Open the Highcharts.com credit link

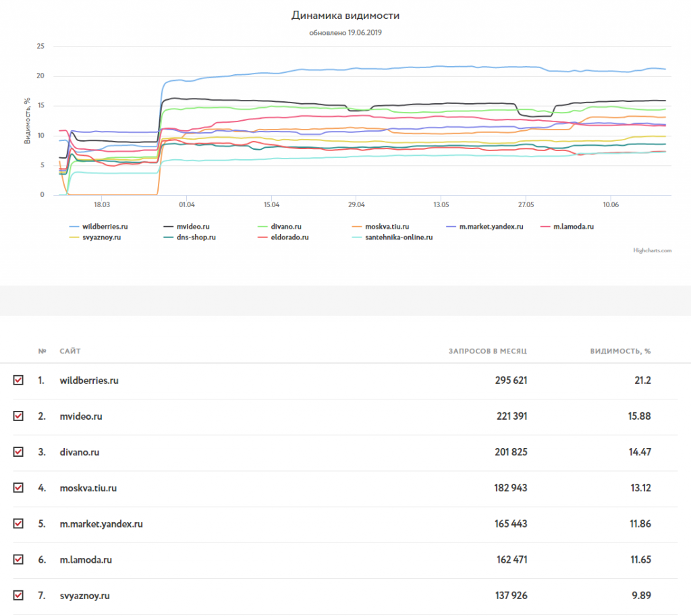point(653,250)
